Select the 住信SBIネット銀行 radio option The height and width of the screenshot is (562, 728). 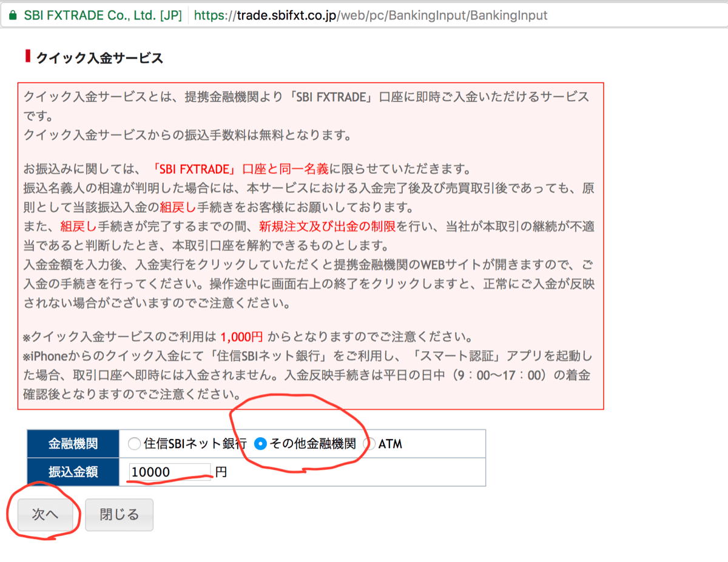[x=134, y=444]
